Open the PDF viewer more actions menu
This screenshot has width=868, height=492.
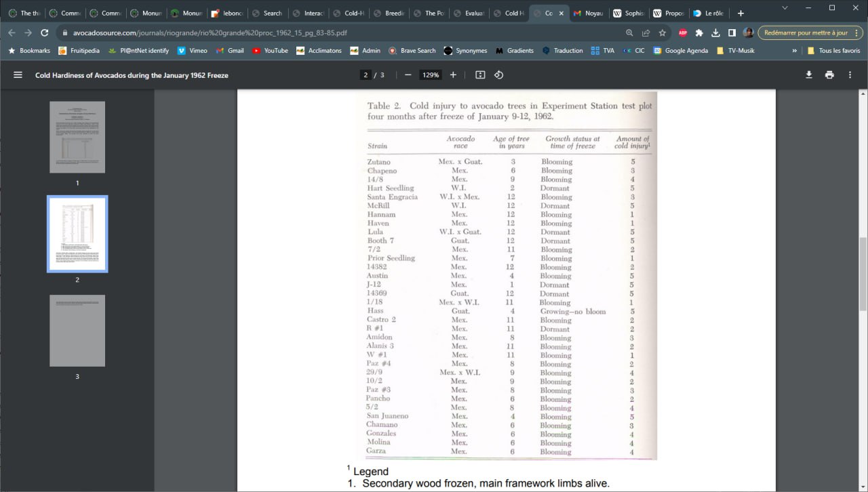pos(850,75)
